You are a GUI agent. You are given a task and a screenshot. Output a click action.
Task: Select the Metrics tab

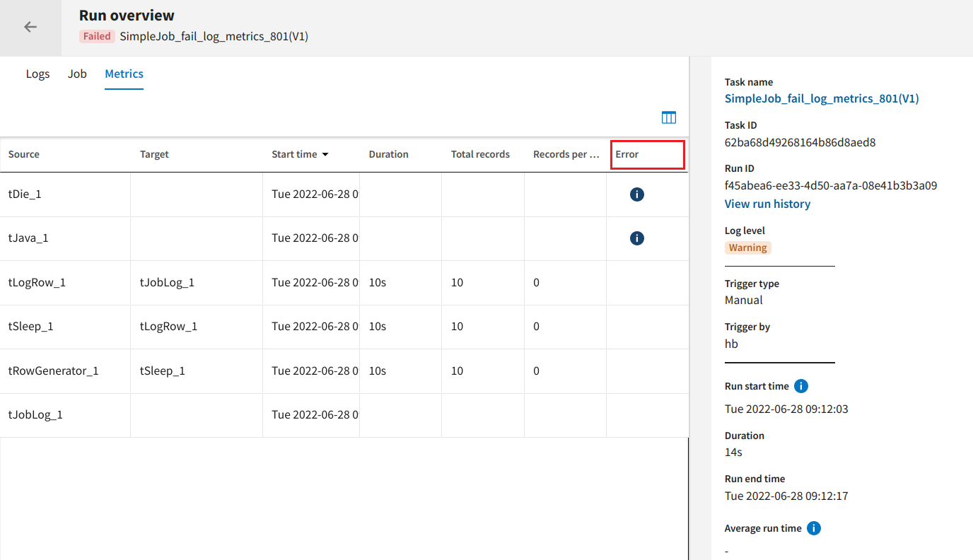pyautogui.click(x=124, y=74)
